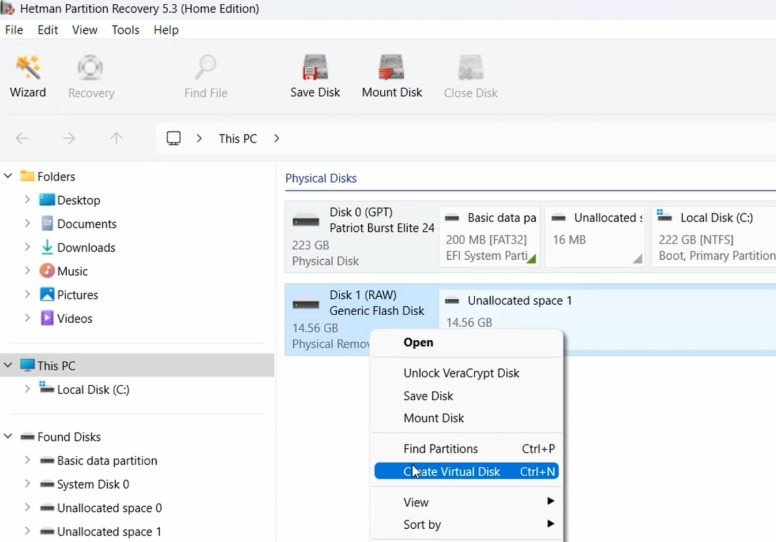Choose Create Virtual Disk from the context menu
The image size is (776, 542).
tap(467, 472)
